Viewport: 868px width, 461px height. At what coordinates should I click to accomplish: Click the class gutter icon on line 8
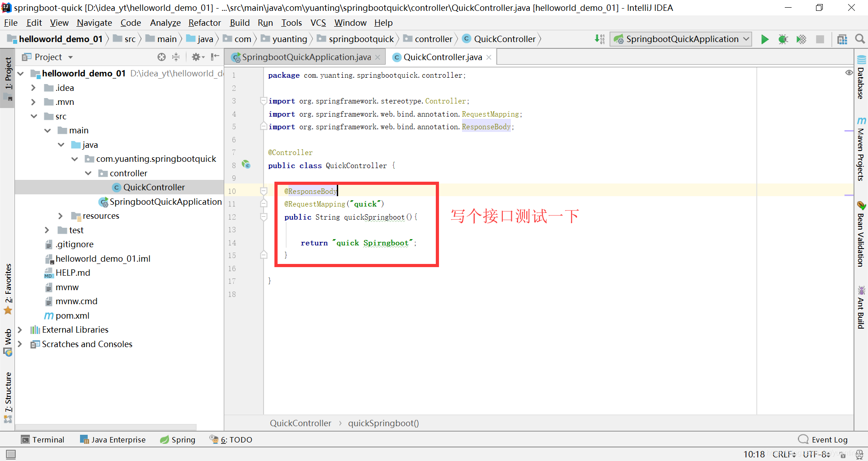246,165
